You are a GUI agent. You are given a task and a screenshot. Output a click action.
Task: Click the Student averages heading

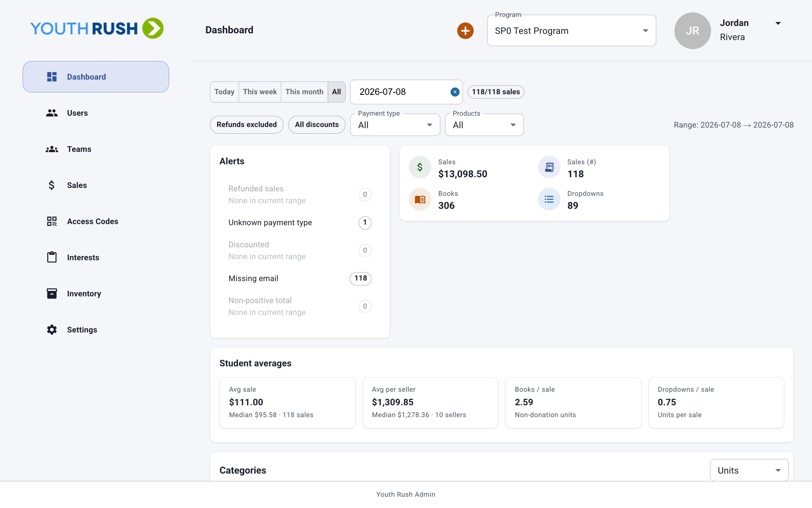point(255,364)
